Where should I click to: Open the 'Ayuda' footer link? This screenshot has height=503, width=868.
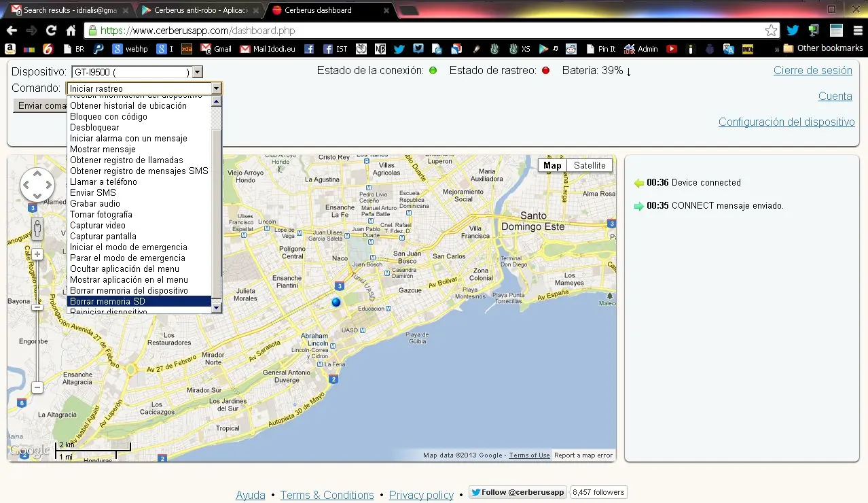(251, 495)
